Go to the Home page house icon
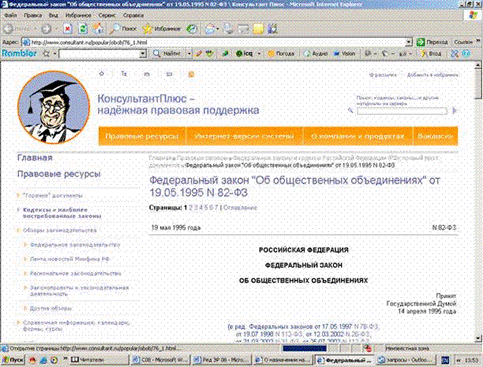This screenshot has width=483, height=367. coord(98,29)
